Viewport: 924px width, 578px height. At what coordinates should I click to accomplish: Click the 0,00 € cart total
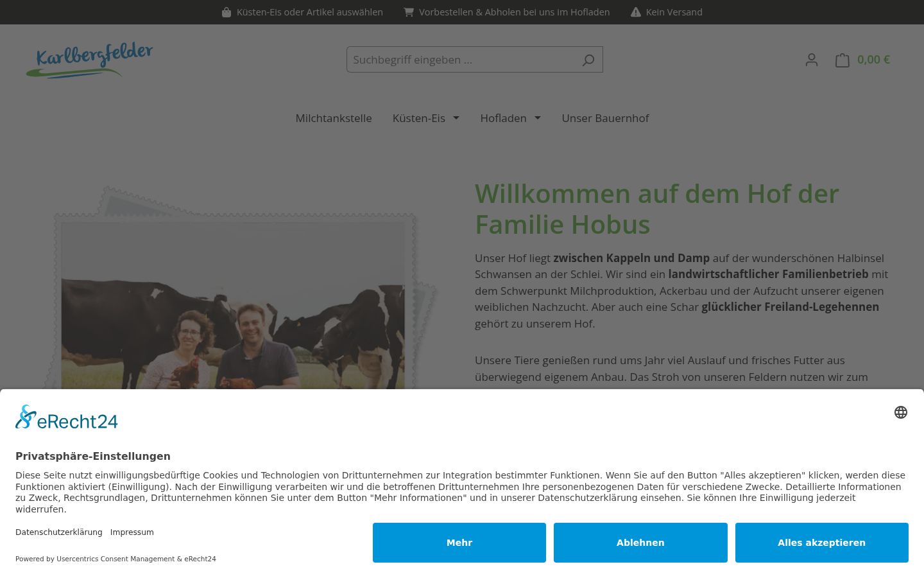coord(873,60)
